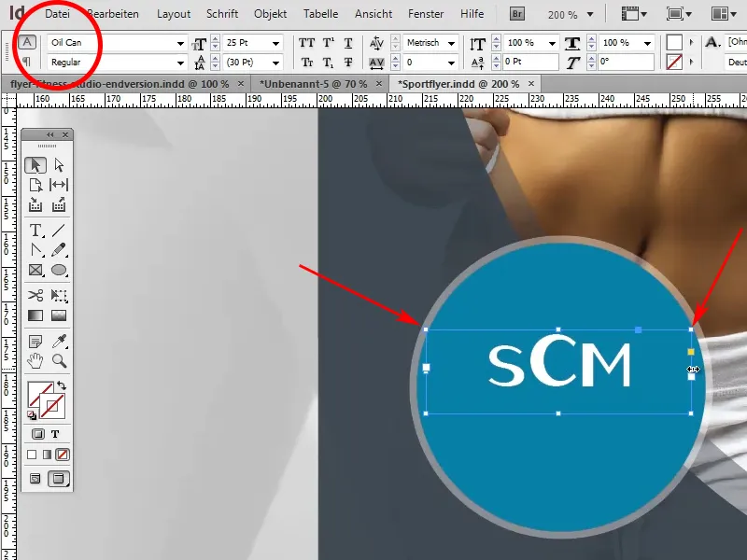747x560 pixels.
Task: Select the Direct Selection tool (white arrow)
Action: click(x=59, y=165)
